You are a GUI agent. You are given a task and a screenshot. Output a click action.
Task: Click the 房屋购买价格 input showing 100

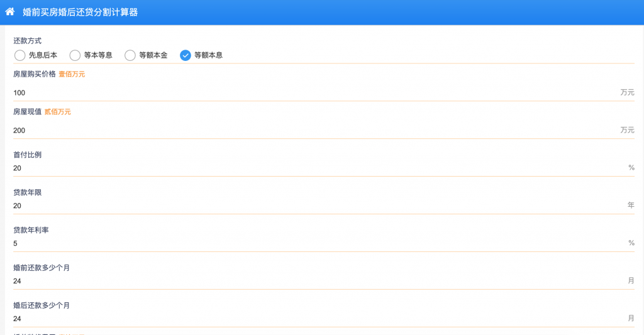click(314, 92)
